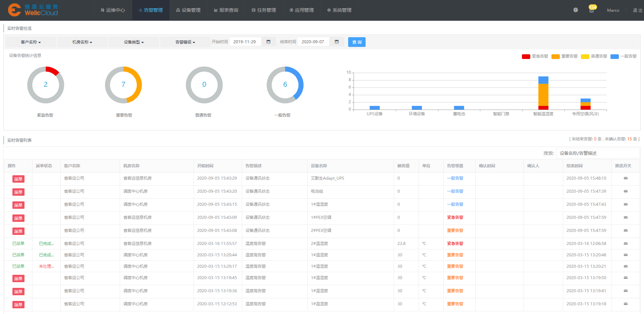Click the 设备名称/告警描述 search box
The height and width of the screenshot is (314, 644).
point(598,153)
